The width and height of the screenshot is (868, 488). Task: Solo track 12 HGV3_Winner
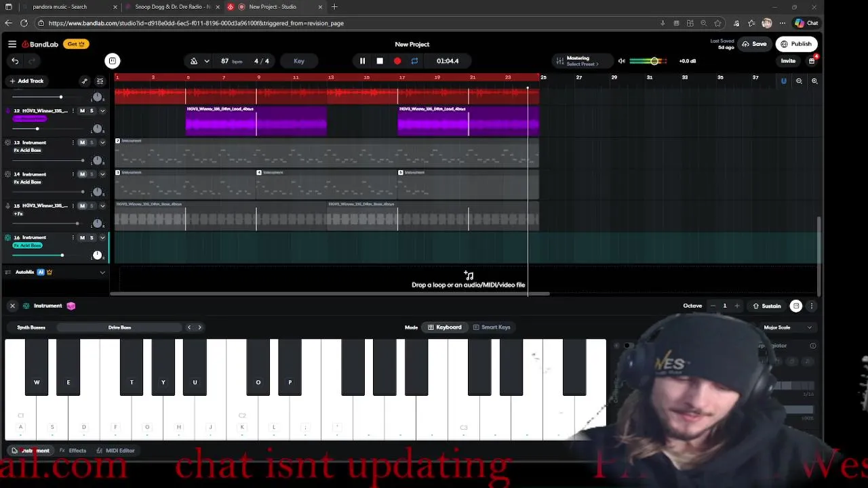[92, 111]
